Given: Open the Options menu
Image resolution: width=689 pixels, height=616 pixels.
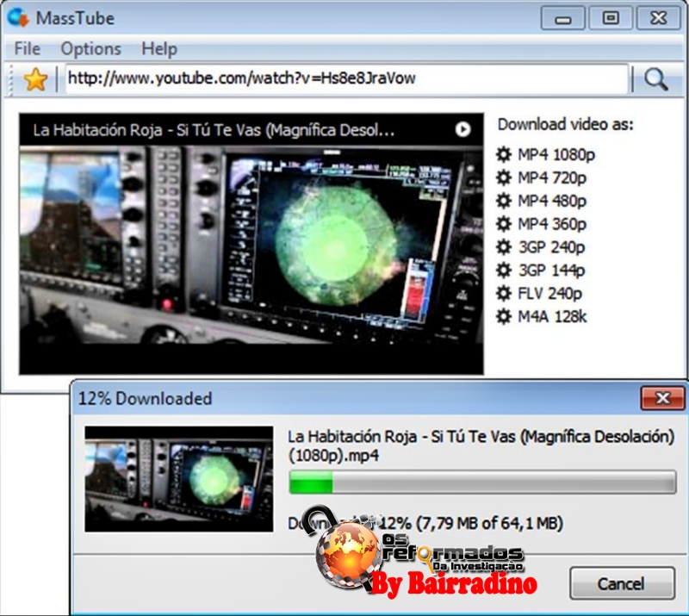Looking at the screenshot, I should pyautogui.click(x=91, y=48).
